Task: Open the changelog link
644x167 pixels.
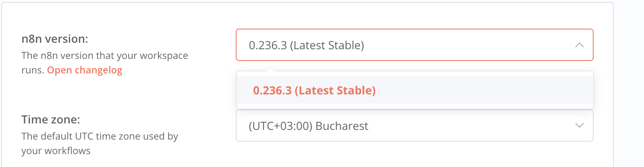Action: click(85, 70)
